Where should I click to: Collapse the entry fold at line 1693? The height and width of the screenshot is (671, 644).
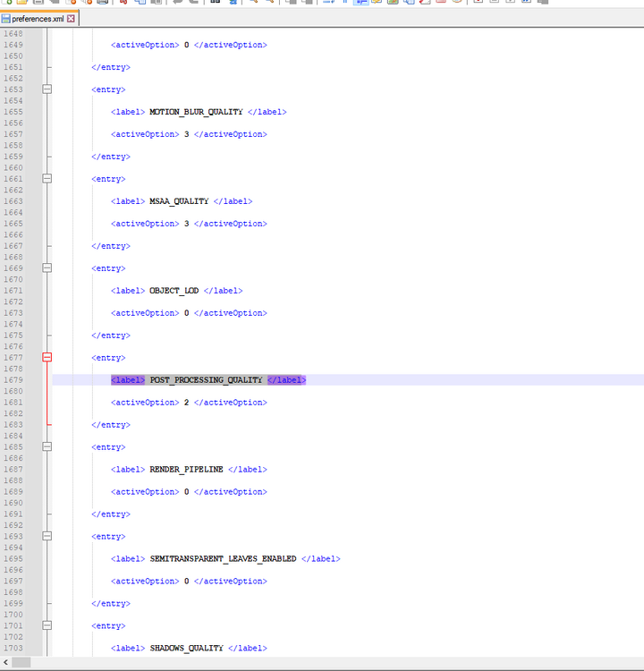pos(47,536)
